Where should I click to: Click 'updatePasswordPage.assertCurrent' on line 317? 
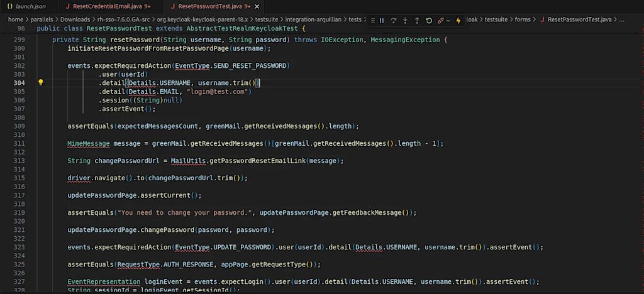(x=129, y=195)
